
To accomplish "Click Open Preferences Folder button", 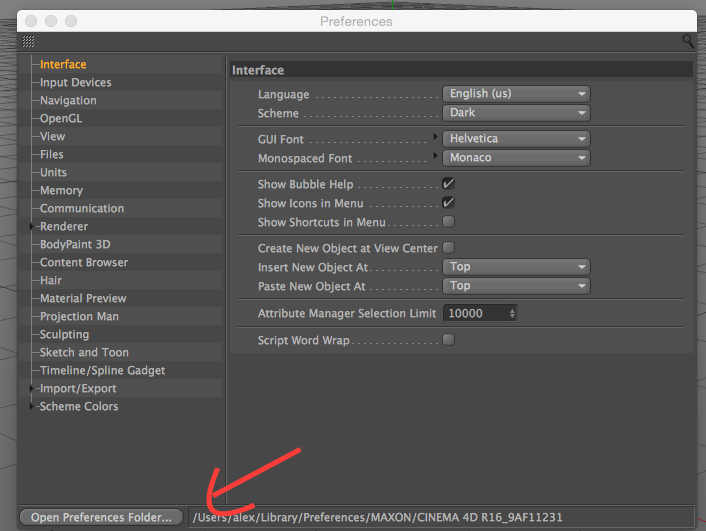I will (101, 517).
